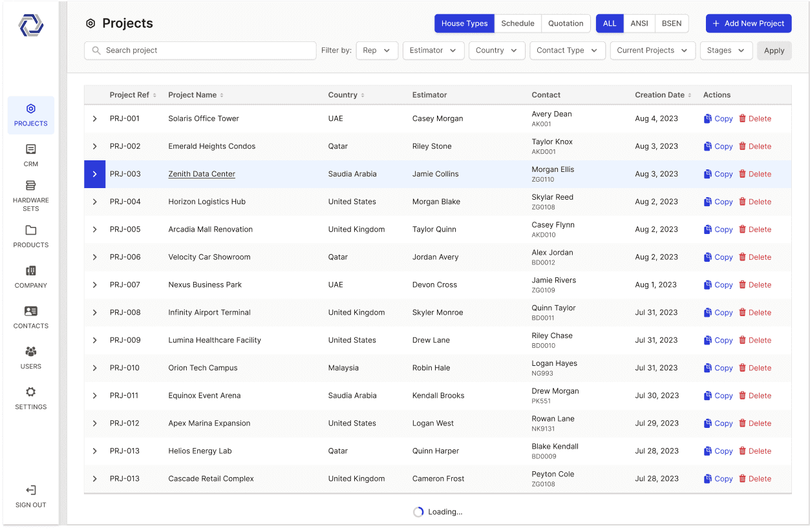Open the Projects sidebar section
The image size is (810, 532).
pyautogui.click(x=31, y=115)
